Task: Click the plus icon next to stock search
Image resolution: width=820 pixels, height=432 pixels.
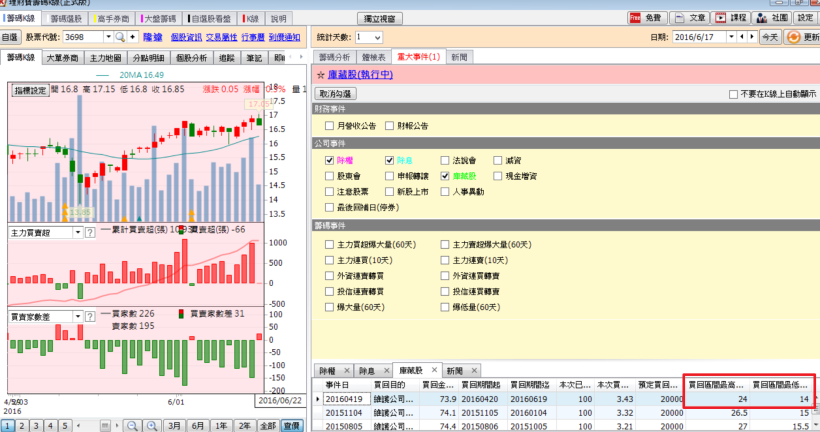Action: (132, 37)
